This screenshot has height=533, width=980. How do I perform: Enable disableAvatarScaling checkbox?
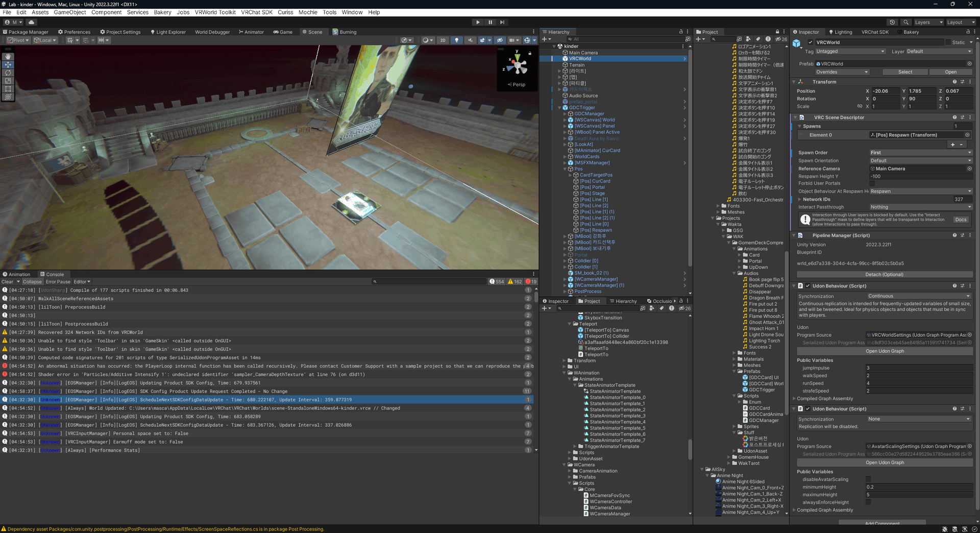coord(868,479)
